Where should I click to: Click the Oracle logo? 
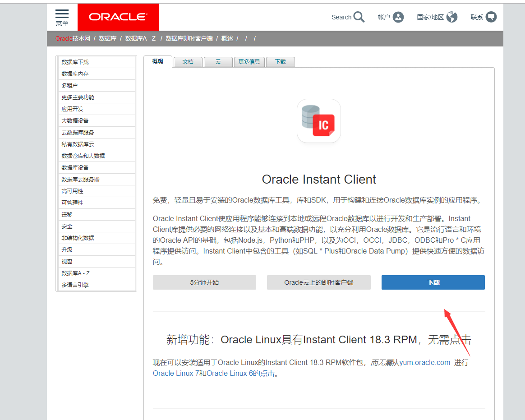[x=118, y=17]
